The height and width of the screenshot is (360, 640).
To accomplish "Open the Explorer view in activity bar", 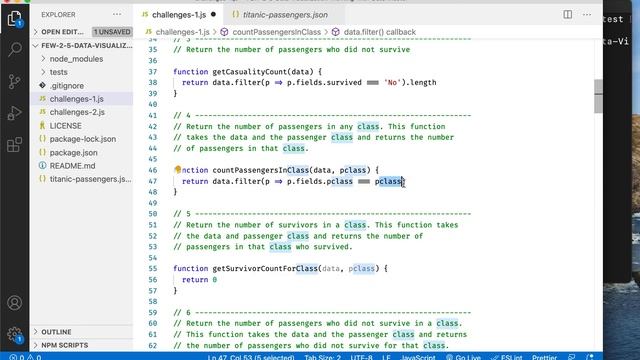I will 14,19.
